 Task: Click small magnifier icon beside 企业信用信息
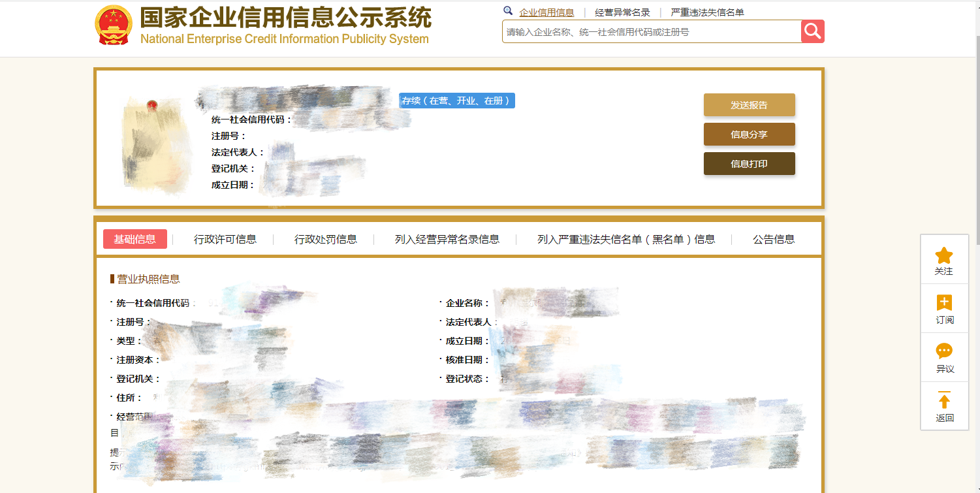(508, 11)
